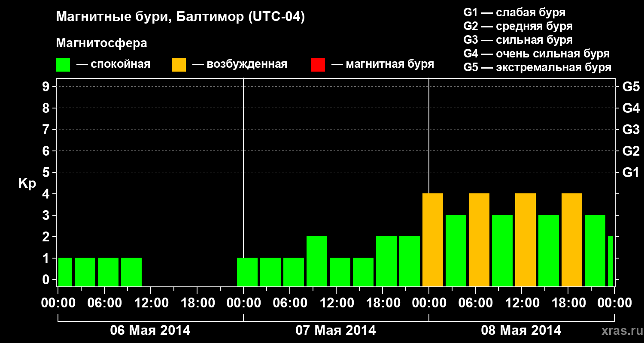This screenshot has width=644, height=343.
Task: Click the 07 Мая bar starting at 21:00
Action: click(410, 261)
